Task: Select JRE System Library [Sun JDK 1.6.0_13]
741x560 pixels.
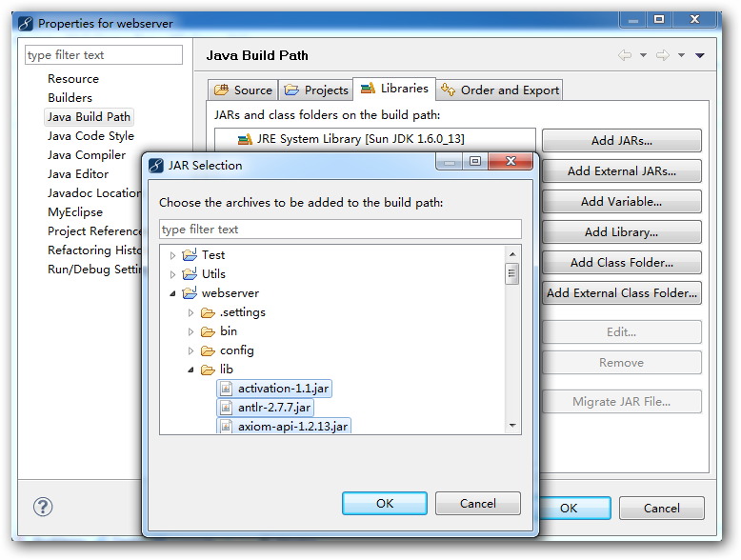Action: (x=361, y=139)
